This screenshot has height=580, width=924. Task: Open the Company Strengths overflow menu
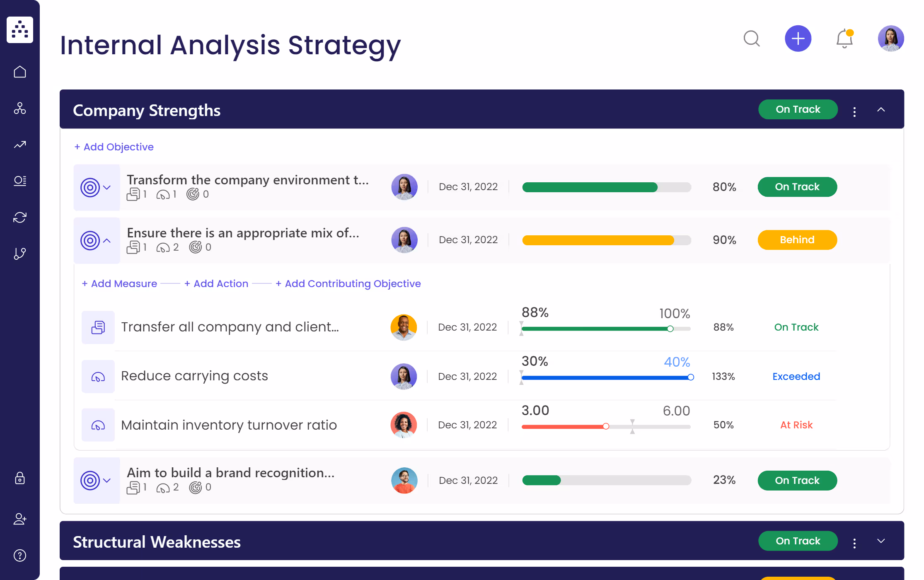854,110
